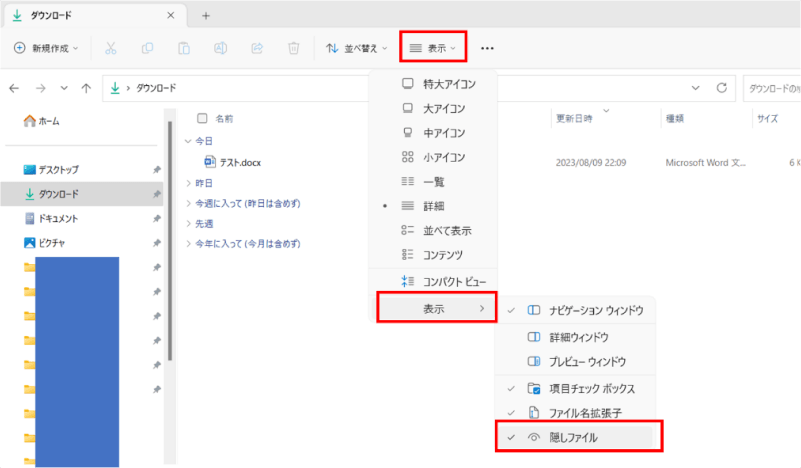
Task: Collapse the 今日 group
Action: click(x=188, y=141)
